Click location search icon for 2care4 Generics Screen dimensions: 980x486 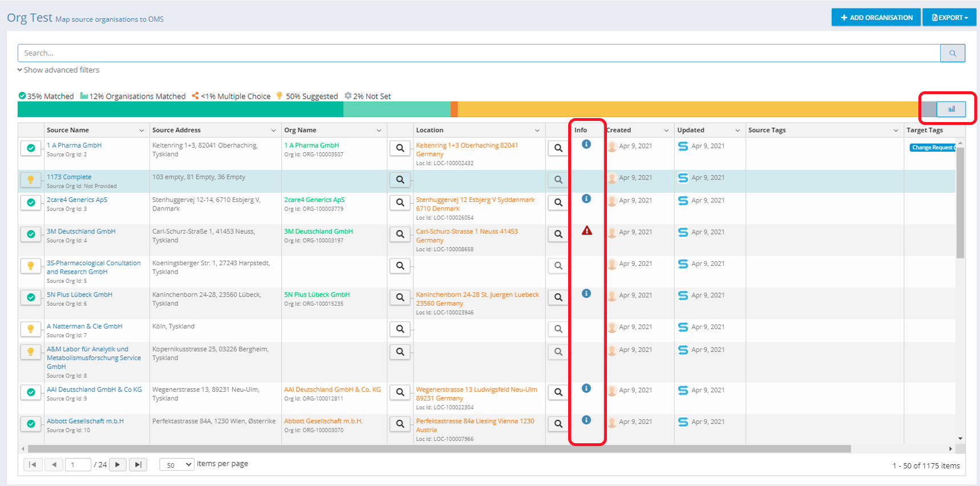coord(558,202)
